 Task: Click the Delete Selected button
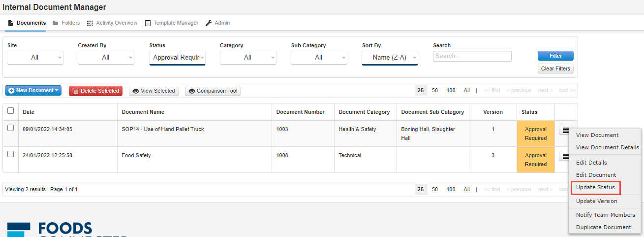click(95, 91)
